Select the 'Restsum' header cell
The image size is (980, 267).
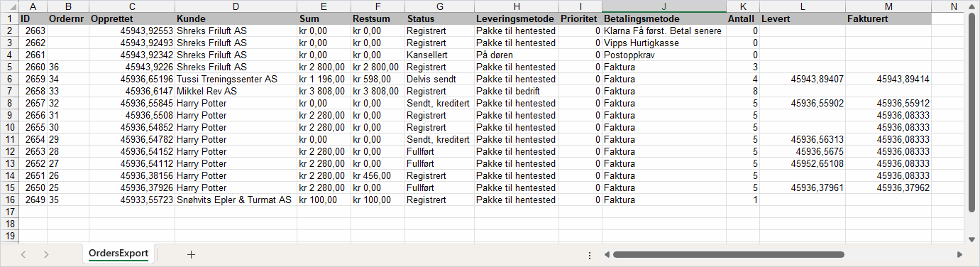[378, 18]
